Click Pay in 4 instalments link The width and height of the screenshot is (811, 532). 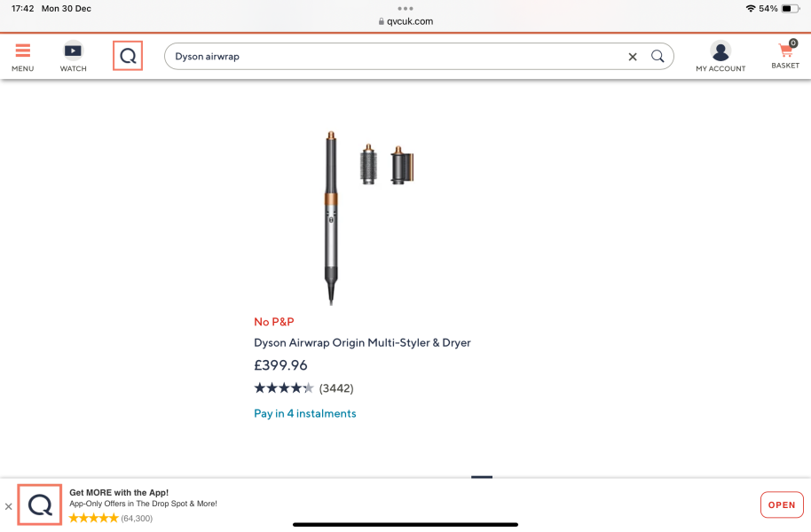[x=304, y=413]
